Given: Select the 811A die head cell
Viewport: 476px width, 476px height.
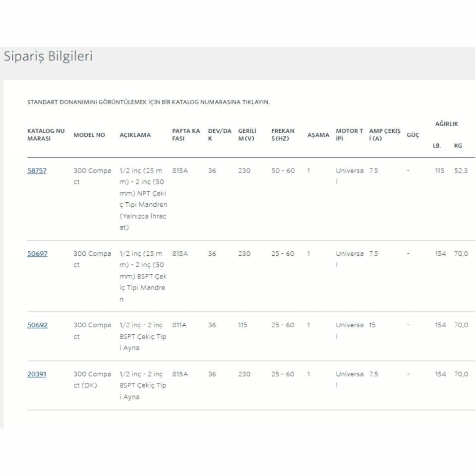Looking at the screenshot, I should 180,325.
